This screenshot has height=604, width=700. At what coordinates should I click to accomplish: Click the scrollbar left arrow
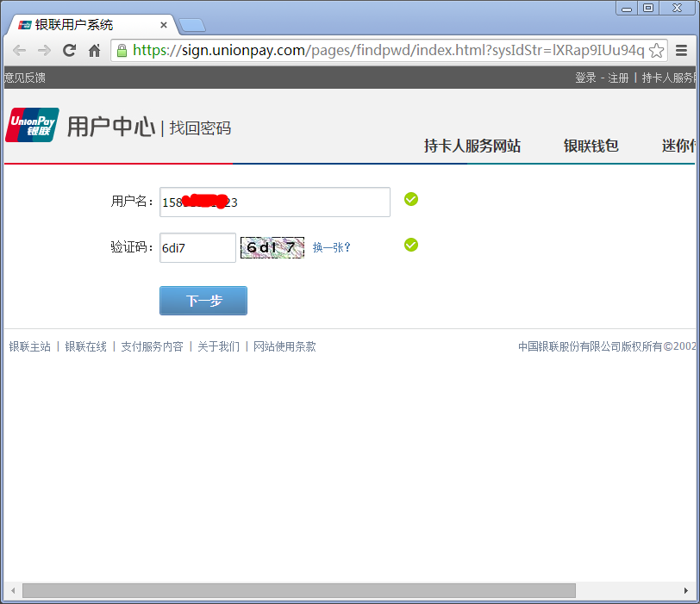pyautogui.click(x=13, y=590)
